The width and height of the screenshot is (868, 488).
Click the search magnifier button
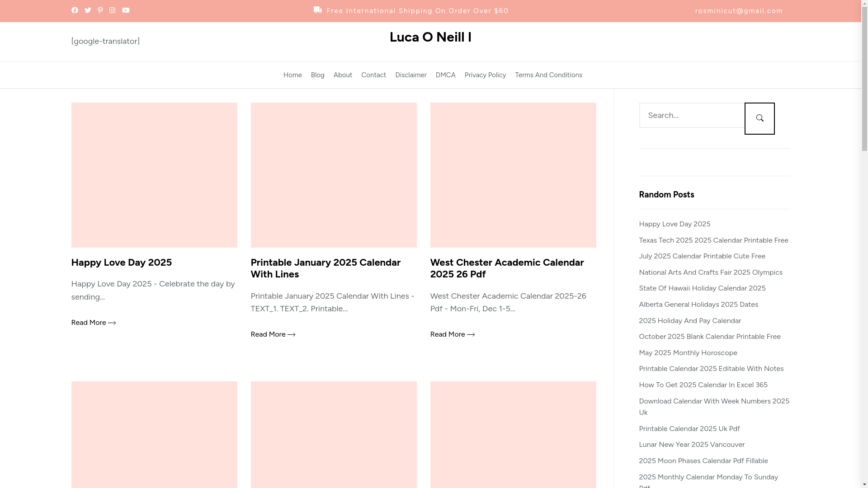click(x=759, y=118)
